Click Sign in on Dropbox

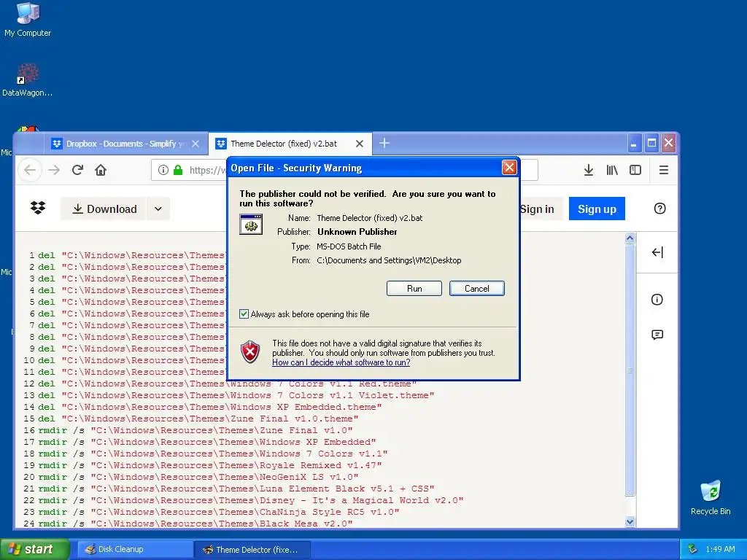pos(537,209)
